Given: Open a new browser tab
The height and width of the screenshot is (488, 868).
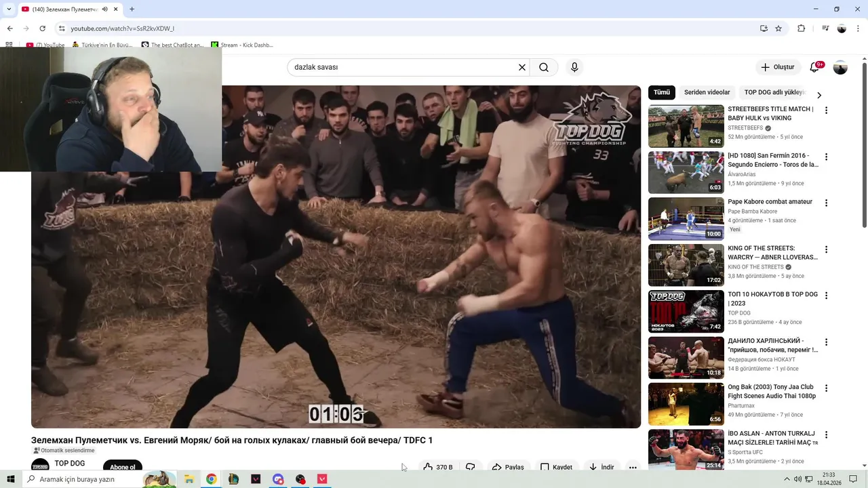Looking at the screenshot, I should [132, 9].
